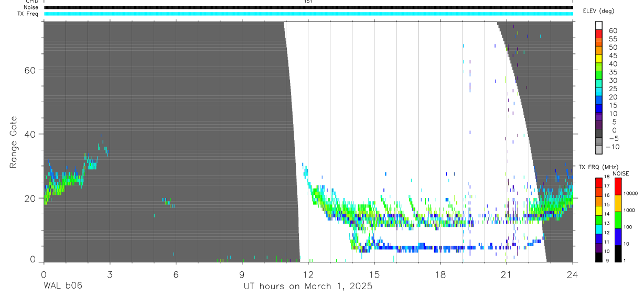The width and height of the screenshot is (644, 297).
Task: Click the '17' label on the TX FRQ legend
Action: (607, 186)
